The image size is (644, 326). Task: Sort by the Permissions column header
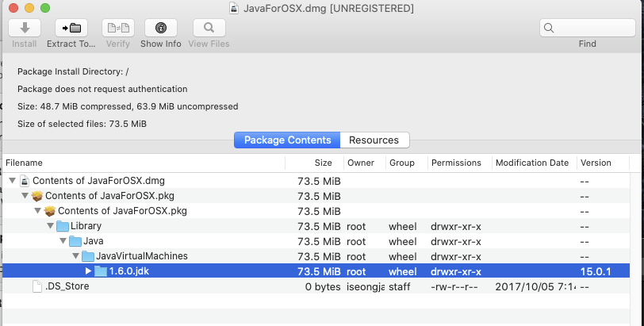460,163
